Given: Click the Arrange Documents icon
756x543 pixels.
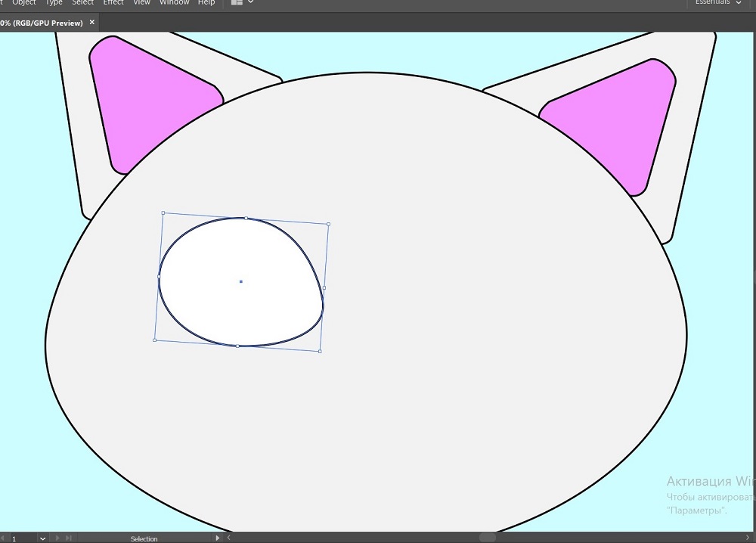Looking at the screenshot, I should click(237, 3).
